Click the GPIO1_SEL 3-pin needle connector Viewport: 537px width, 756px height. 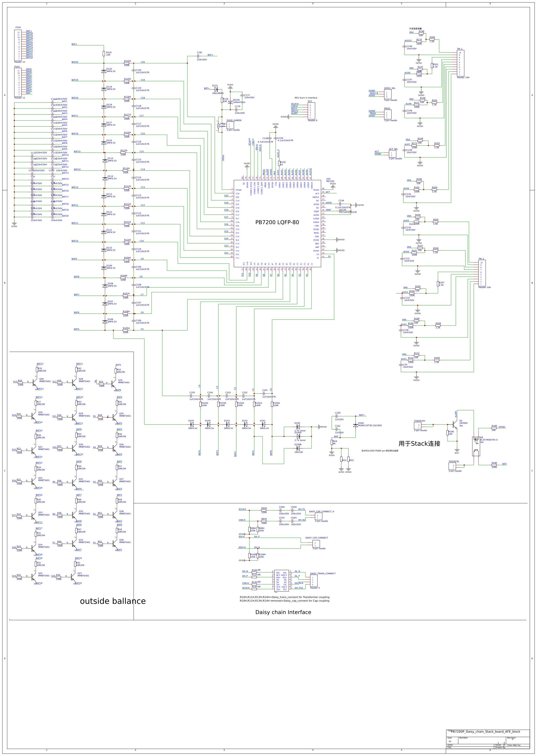(388, 94)
